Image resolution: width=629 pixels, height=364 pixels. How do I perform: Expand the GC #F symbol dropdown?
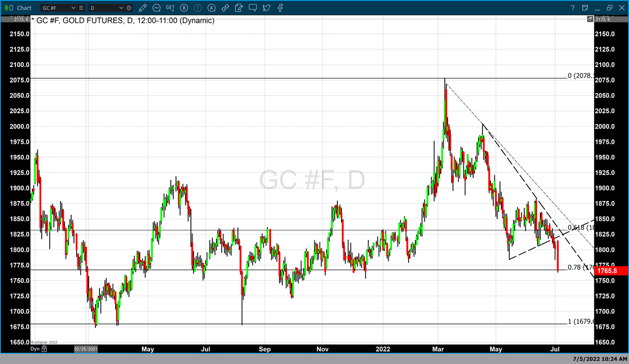(73, 8)
